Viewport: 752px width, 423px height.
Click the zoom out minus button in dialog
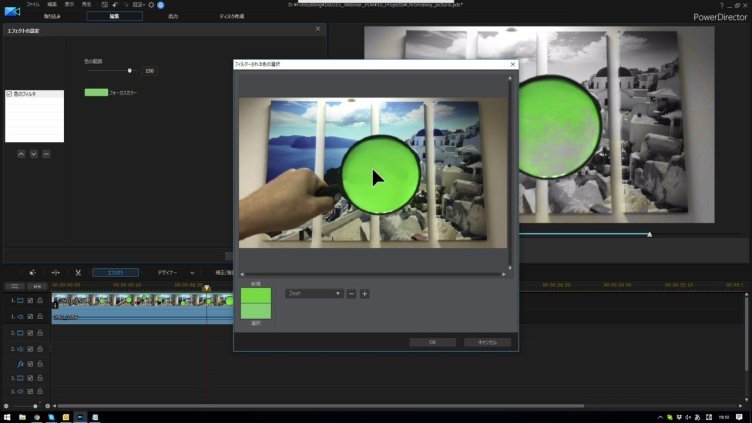pos(351,293)
